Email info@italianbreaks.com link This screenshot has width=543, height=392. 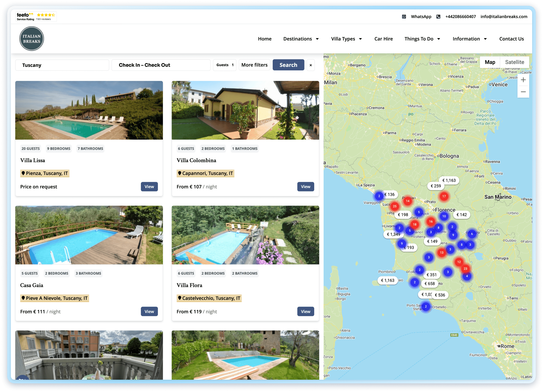(x=504, y=17)
